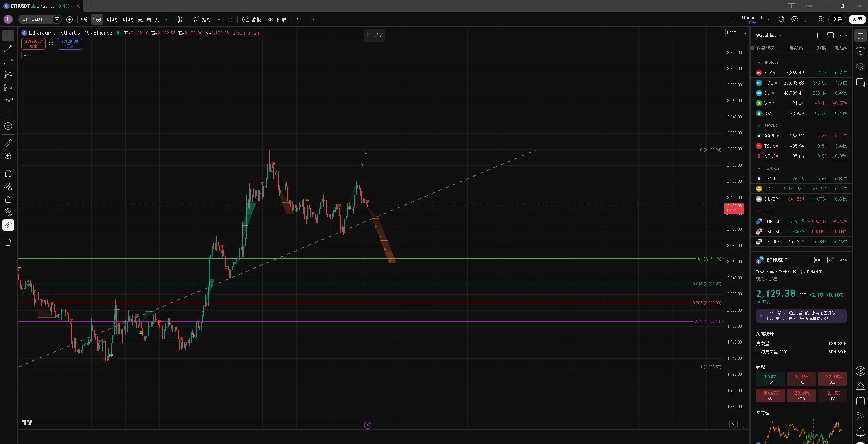Open the Fibonacci and pattern tools icon
This screenshot has height=444, width=868.
(8, 61)
